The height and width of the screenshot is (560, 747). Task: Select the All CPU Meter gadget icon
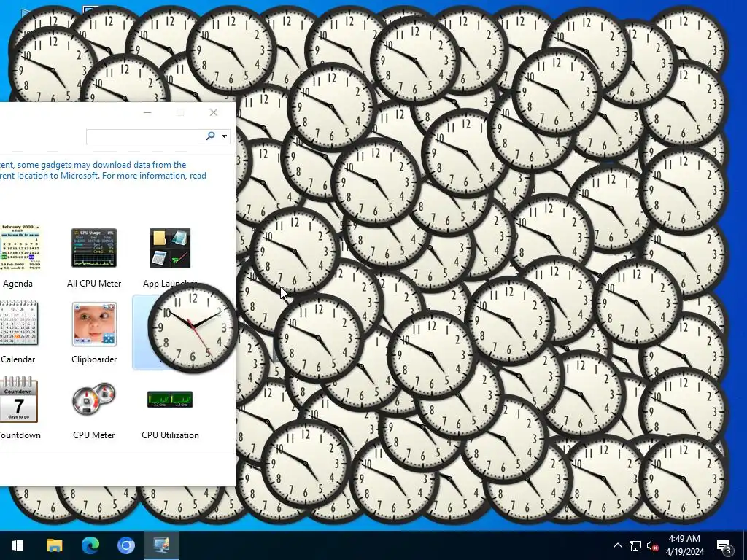[94, 248]
